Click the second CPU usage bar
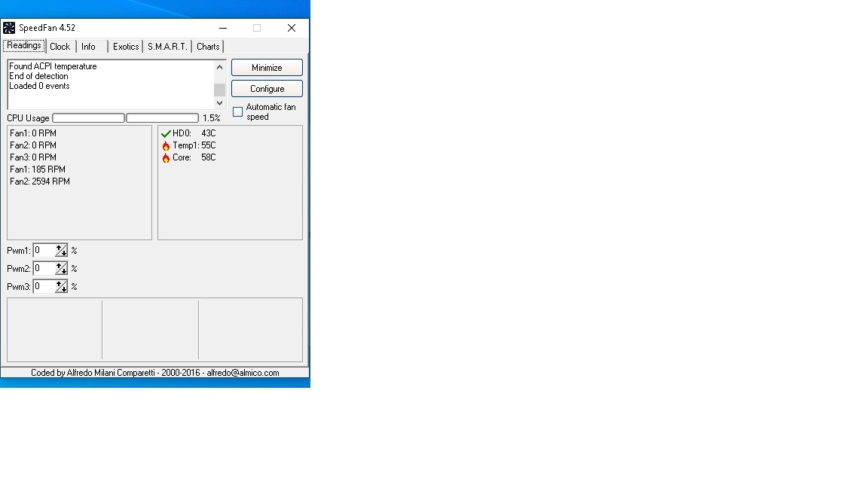This screenshot has width=868, height=488. coord(162,117)
